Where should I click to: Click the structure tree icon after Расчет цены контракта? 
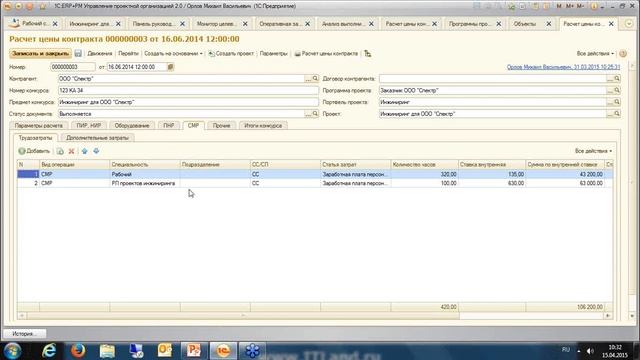click(x=368, y=53)
